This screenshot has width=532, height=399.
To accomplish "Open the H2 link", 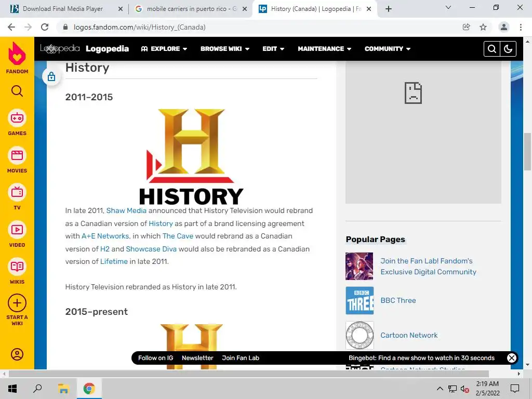I will (x=105, y=249).
